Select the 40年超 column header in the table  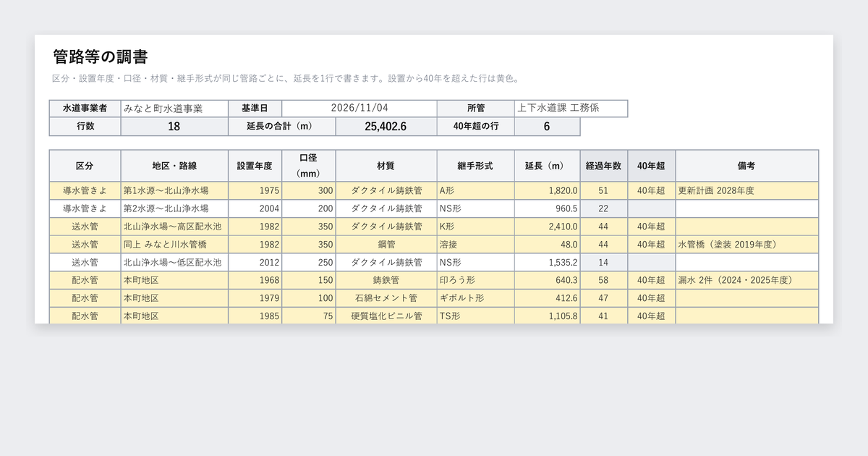click(x=652, y=166)
